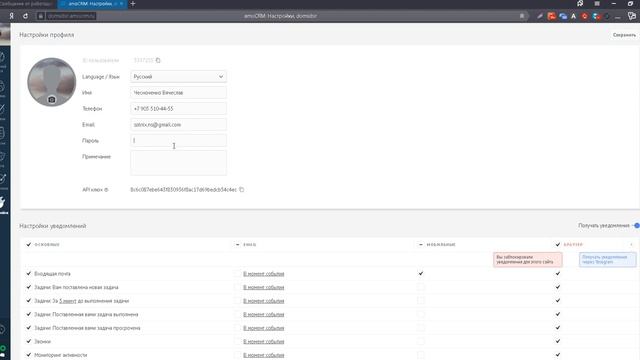Open the teal extension icon with red badge
The image size is (640, 360).
596,16
